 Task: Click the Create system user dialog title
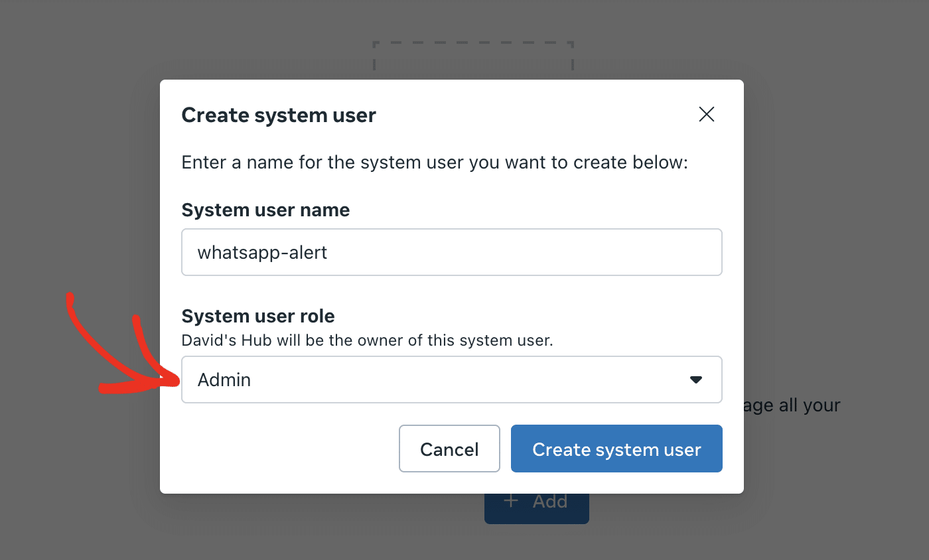pos(279,115)
